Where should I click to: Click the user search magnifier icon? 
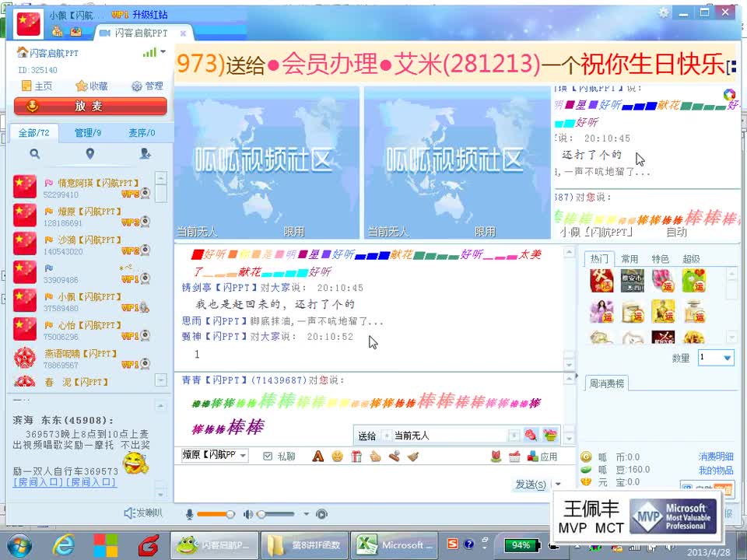point(34,154)
